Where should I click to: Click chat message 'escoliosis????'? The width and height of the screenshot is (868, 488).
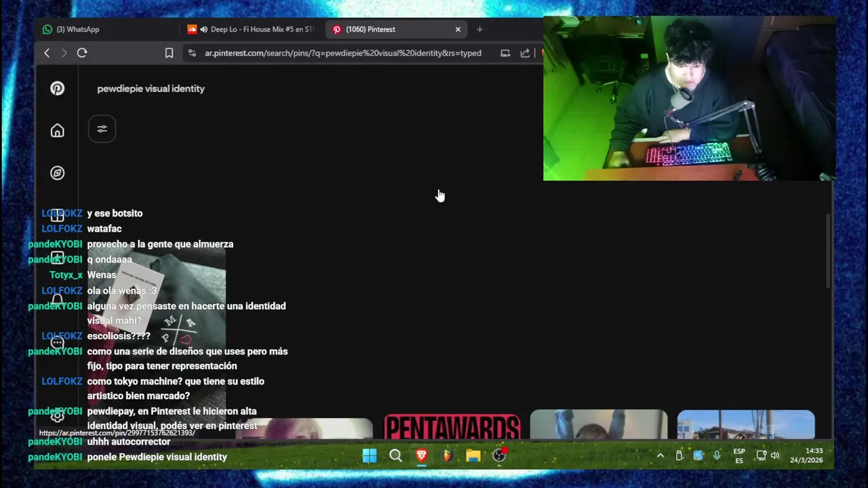(x=119, y=335)
